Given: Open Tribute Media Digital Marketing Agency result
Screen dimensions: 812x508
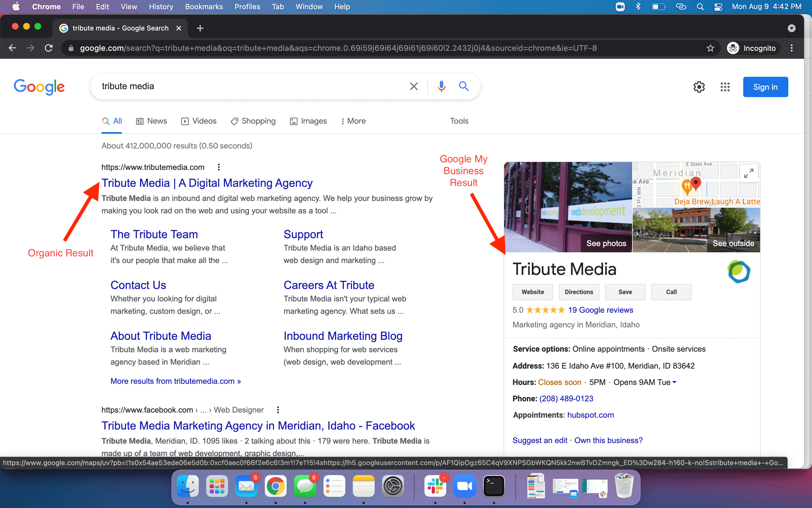Looking at the screenshot, I should pos(207,183).
